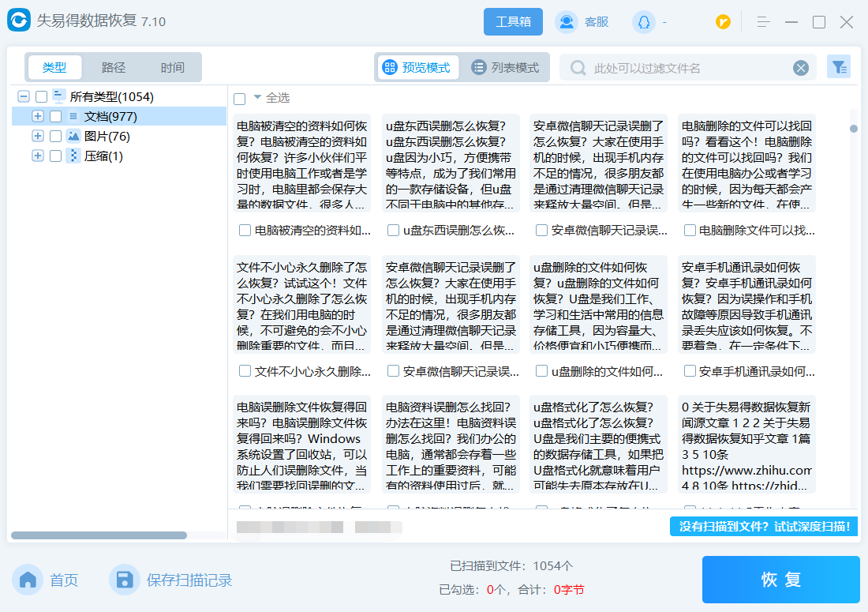Click the home icon at bottom left
The height and width of the screenshot is (612, 868).
tap(28, 580)
